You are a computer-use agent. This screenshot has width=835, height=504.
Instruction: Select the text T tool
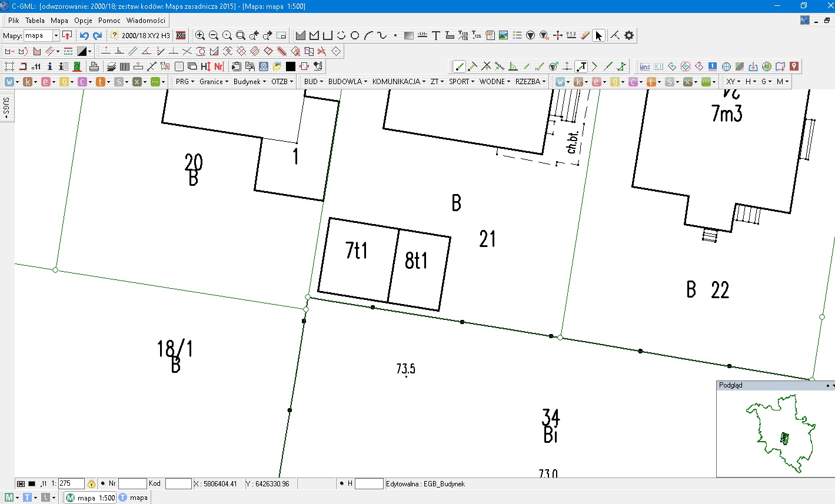(x=436, y=35)
